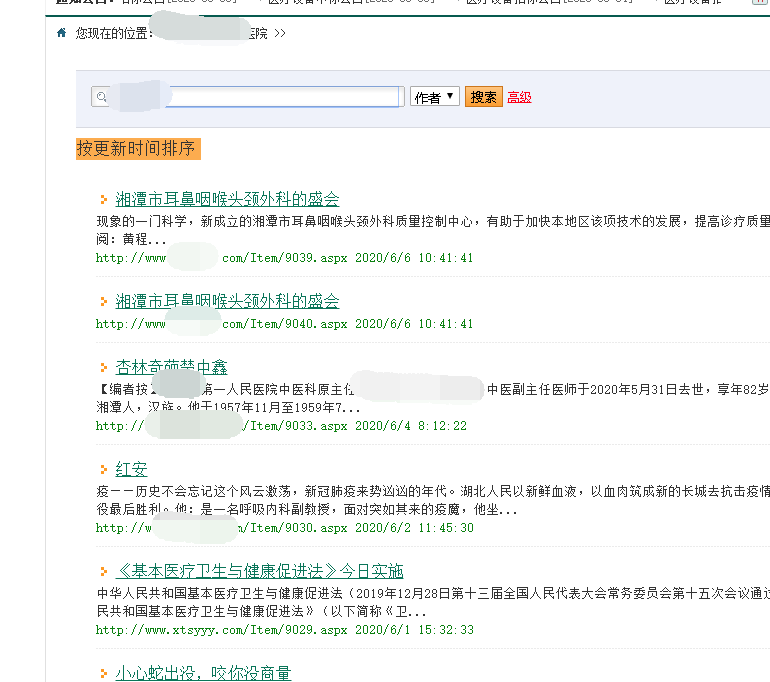
Task: Click the 按更新时间排序 sort label
Action: pos(137,149)
